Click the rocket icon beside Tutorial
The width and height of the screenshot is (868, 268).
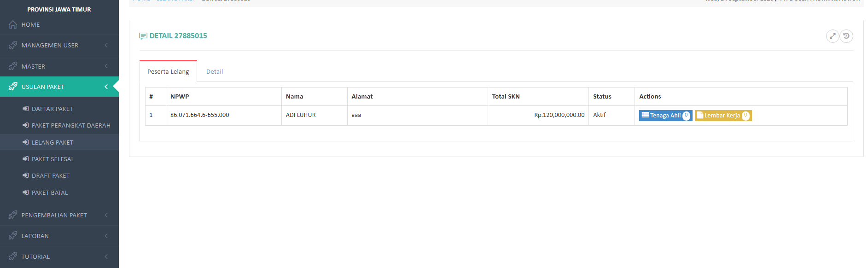(13, 256)
